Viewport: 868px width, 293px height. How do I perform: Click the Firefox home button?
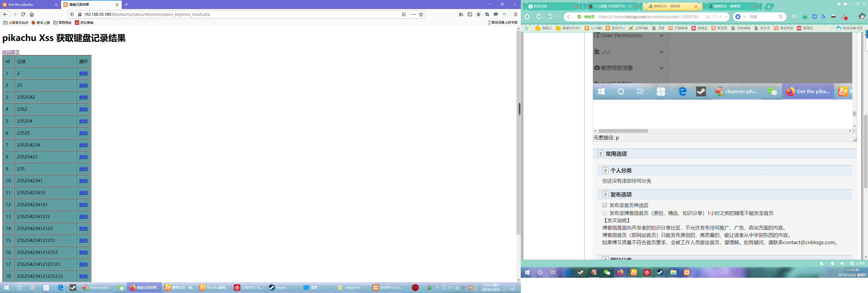tap(32, 14)
